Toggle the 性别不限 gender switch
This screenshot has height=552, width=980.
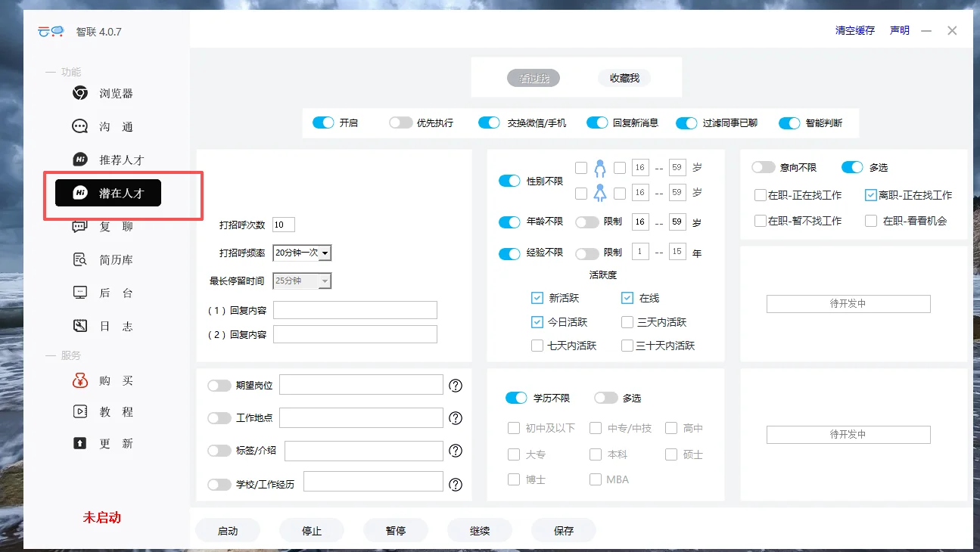[509, 181]
